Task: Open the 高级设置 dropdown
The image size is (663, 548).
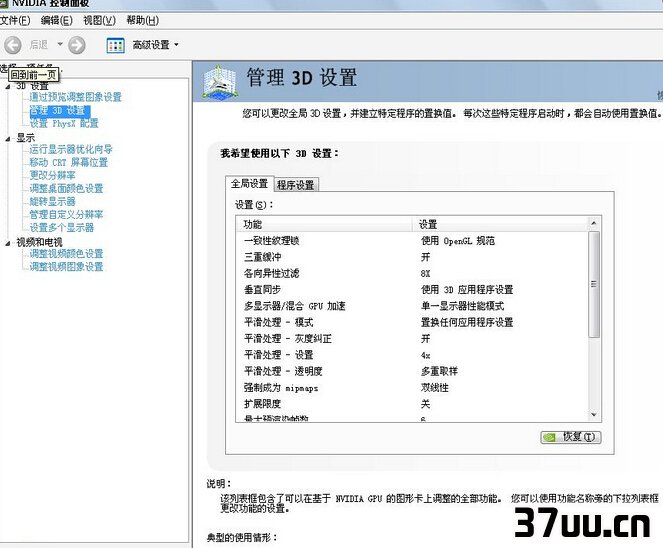Action: point(156,45)
